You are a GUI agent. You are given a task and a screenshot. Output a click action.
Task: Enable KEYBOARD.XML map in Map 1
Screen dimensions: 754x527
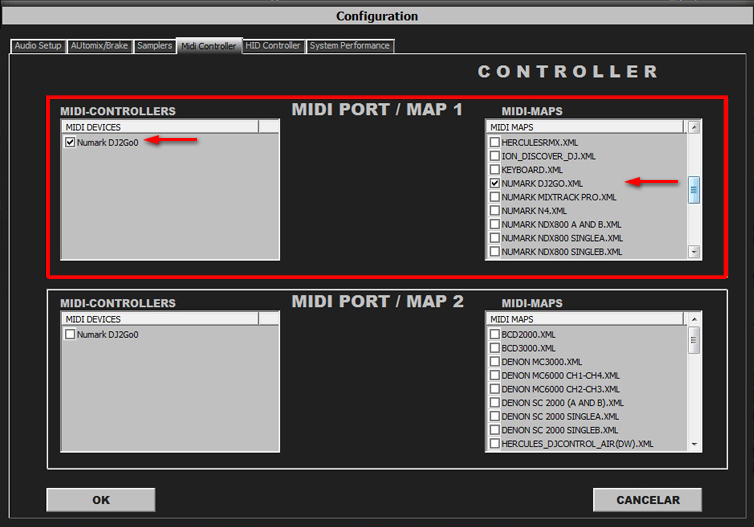pyautogui.click(x=495, y=170)
